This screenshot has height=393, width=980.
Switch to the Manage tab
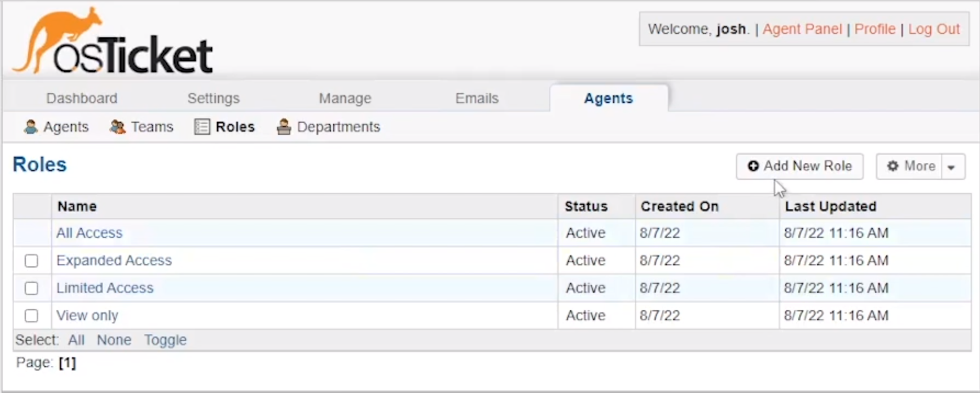(x=345, y=98)
